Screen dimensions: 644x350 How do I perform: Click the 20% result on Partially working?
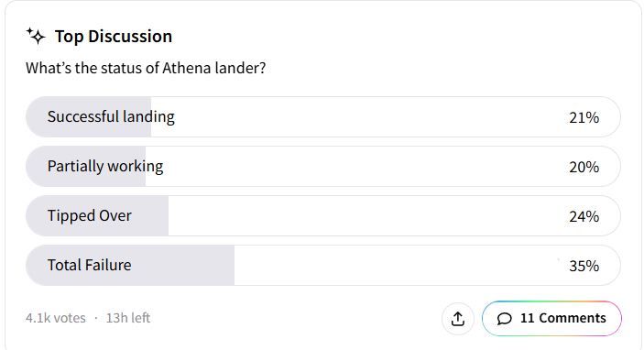584,167
